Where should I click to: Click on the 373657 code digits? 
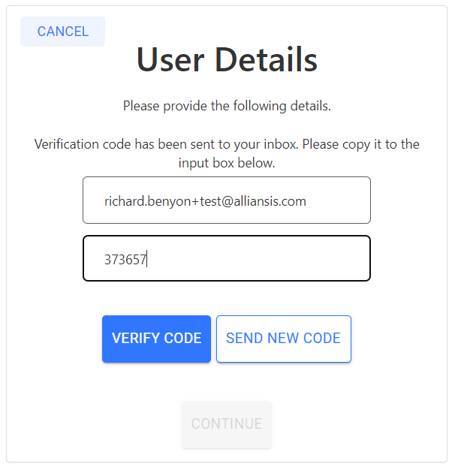pyautogui.click(x=125, y=260)
